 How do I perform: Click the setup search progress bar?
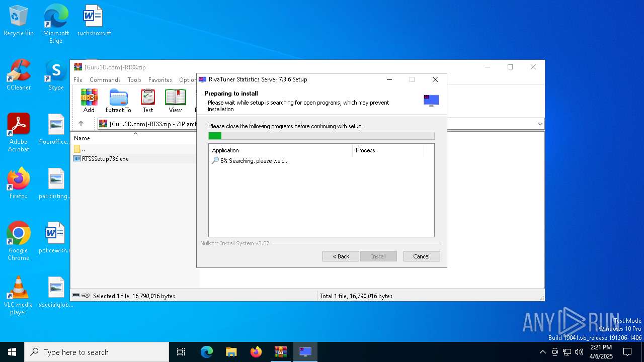(x=321, y=136)
